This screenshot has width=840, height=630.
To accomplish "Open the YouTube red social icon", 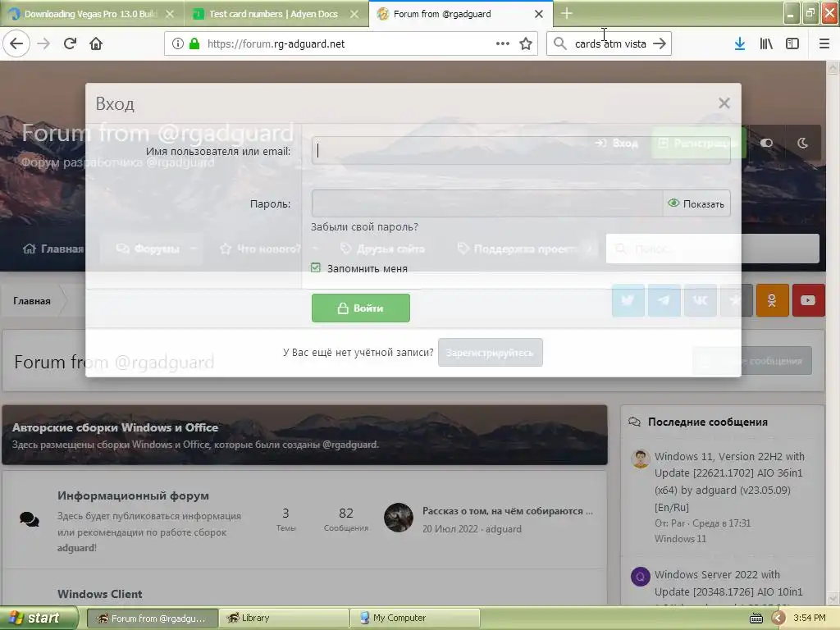I will (808, 300).
